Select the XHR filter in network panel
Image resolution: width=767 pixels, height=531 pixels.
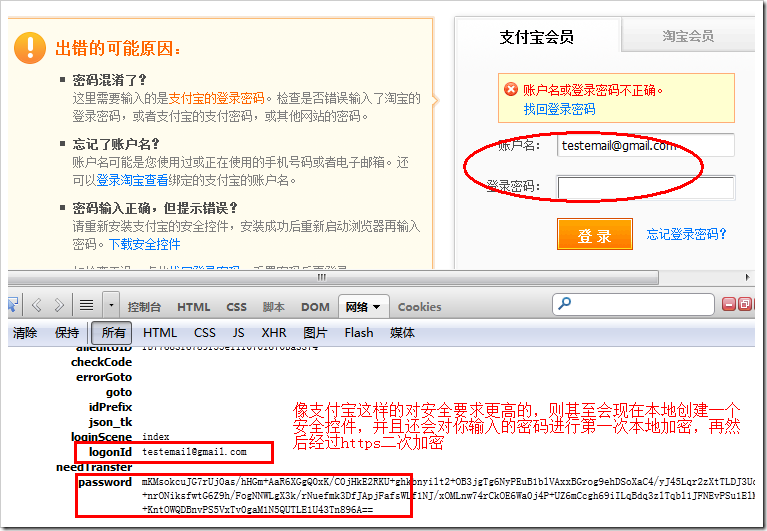click(x=273, y=333)
